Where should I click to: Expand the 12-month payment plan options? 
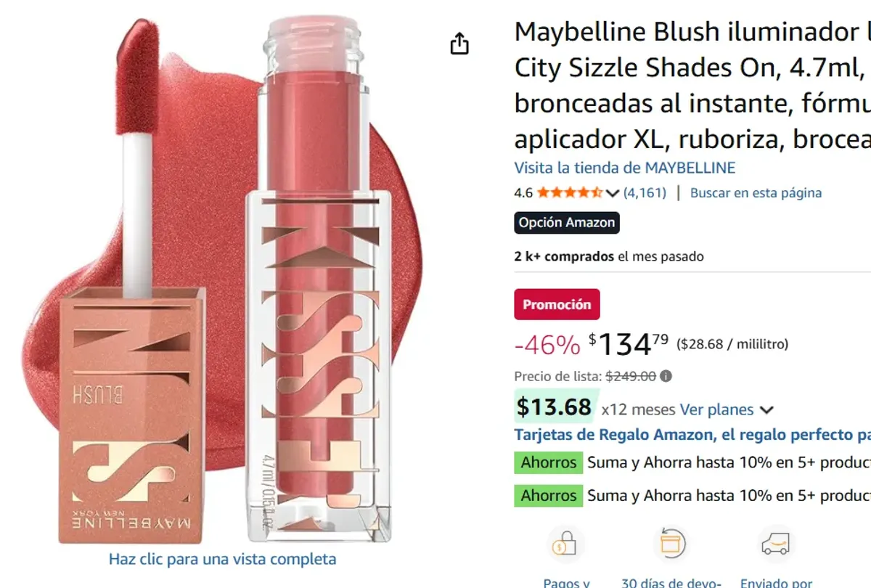(x=766, y=409)
